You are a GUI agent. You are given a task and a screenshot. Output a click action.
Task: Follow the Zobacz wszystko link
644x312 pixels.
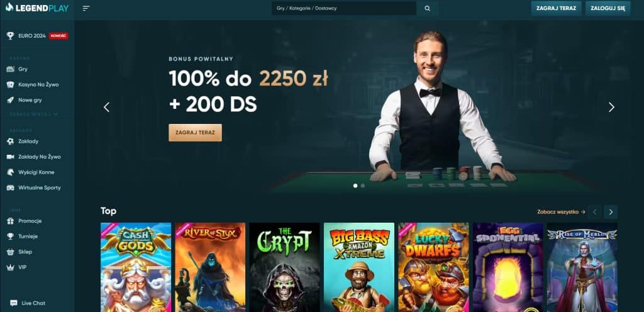coord(561,212)
